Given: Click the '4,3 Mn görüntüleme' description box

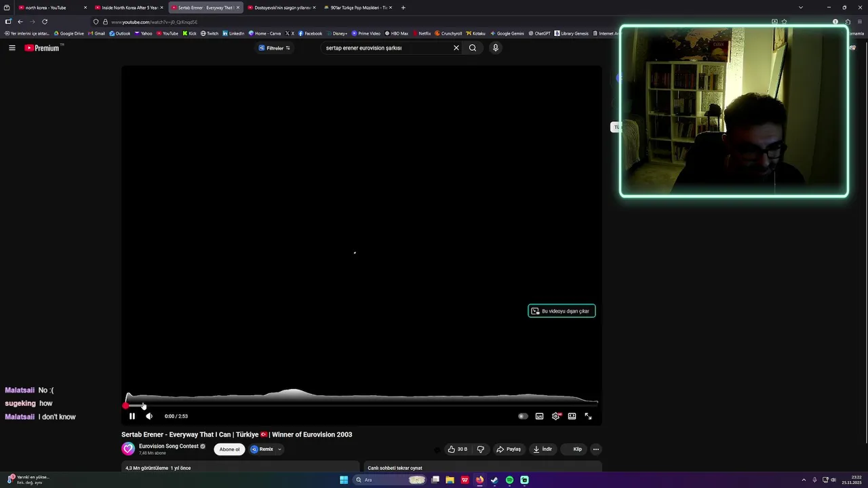Looking at the screenshot, I should [241, 468].
